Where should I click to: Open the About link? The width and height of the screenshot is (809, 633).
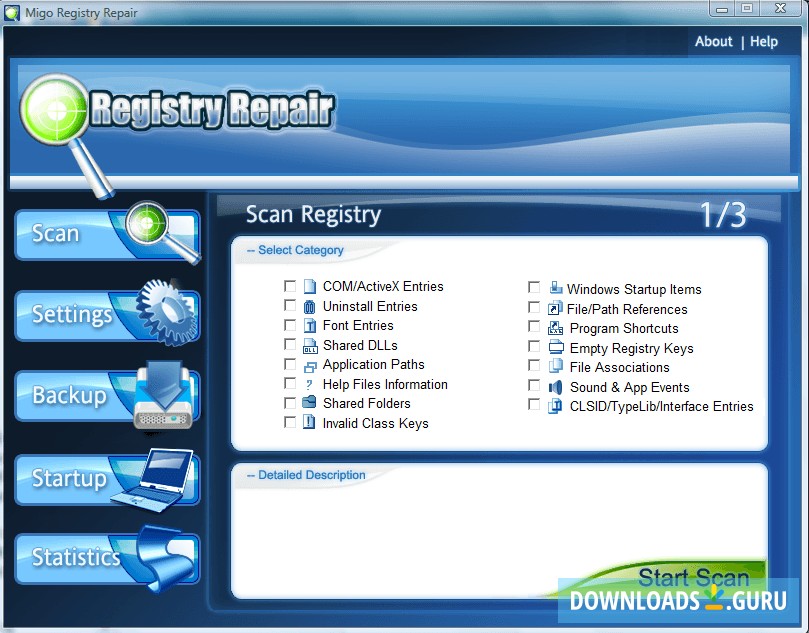point(714,41)
